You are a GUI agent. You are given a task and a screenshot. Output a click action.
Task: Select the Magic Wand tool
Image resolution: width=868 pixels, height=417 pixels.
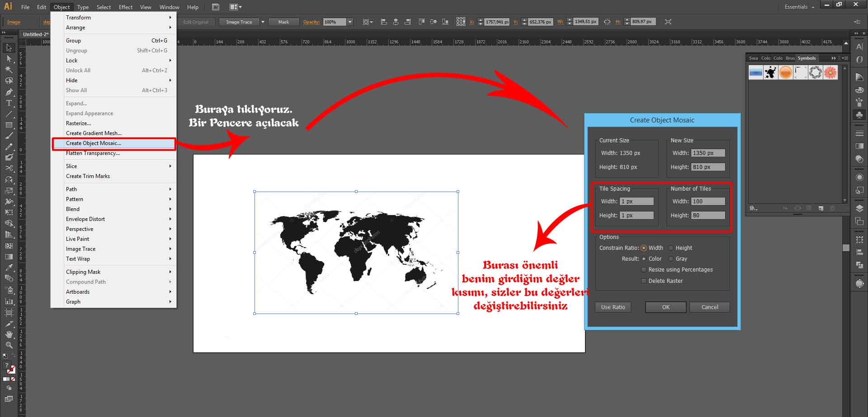tap(9, 70)
